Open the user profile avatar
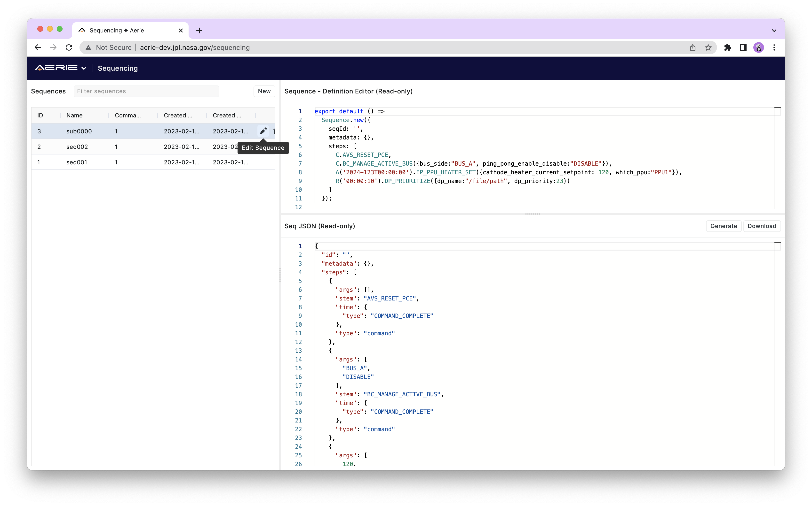The image size is (812, 506). pos(758,47)
